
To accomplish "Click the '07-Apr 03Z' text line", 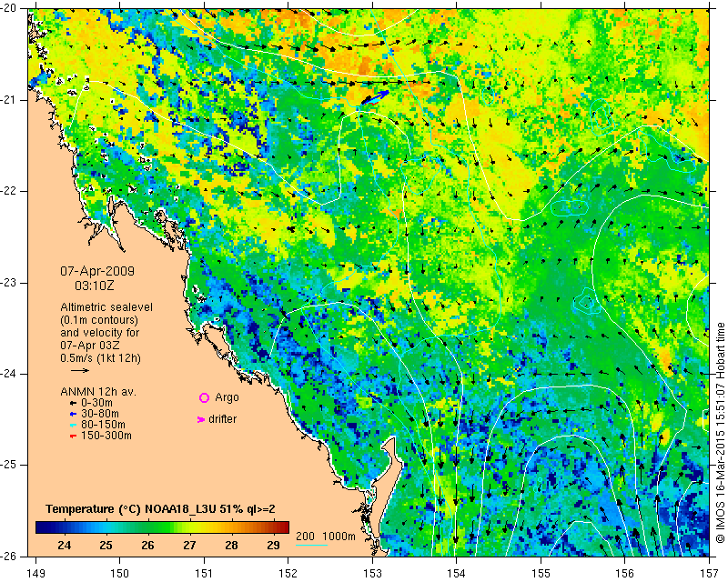I will (88, 346).
